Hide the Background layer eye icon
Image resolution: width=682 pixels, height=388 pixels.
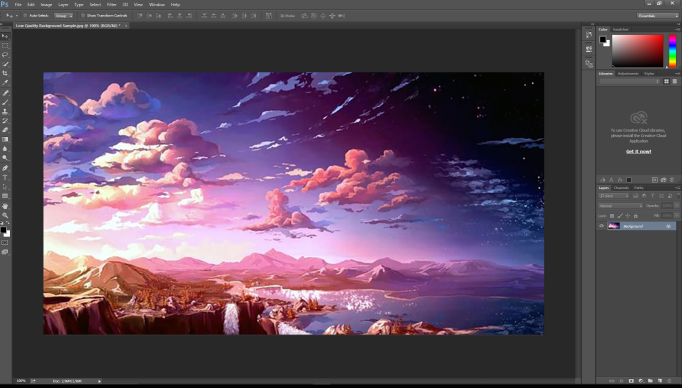pos(602,226)
